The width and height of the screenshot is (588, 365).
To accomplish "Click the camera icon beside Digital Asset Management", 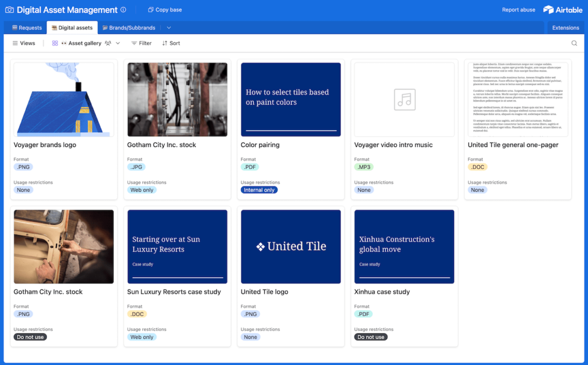I will pyautogui.click(x=8, y=10).
